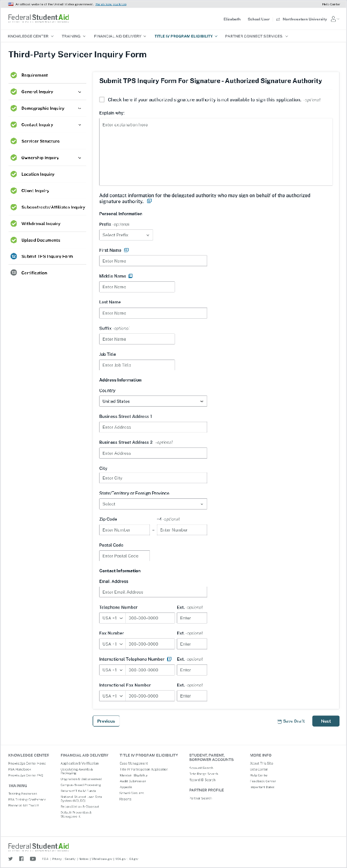Click Save Draft
This screenshot has height=868, width=347.
click(x=291, y=721)
